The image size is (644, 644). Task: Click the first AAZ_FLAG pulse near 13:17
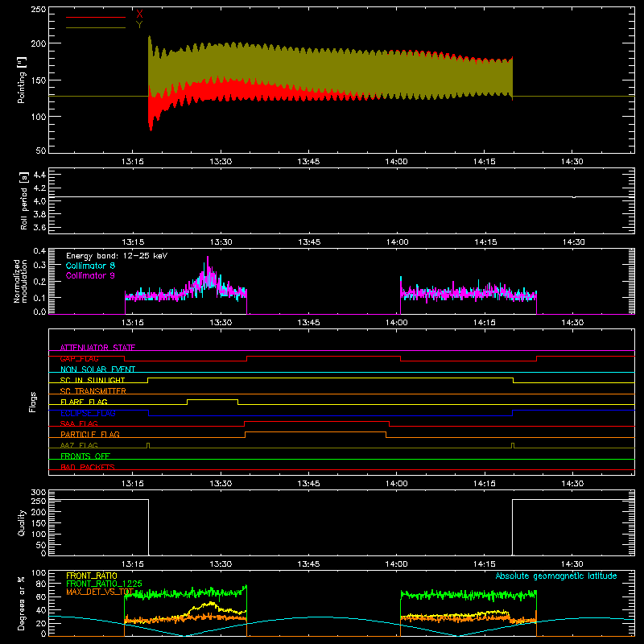pos(148,445)
